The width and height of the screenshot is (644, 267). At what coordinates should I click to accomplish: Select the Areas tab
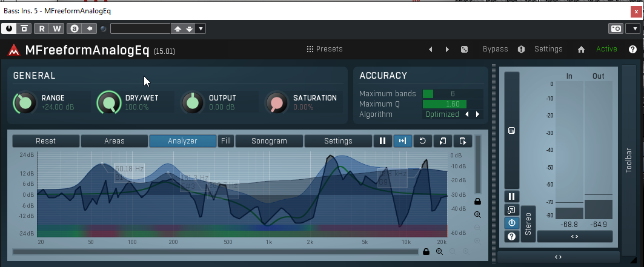tap(114, 141)
